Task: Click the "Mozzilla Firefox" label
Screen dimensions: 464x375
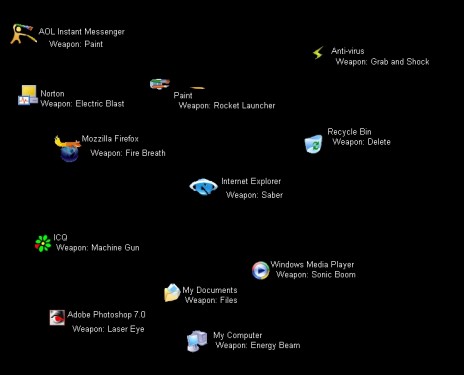Action: [x=110, y=139]
